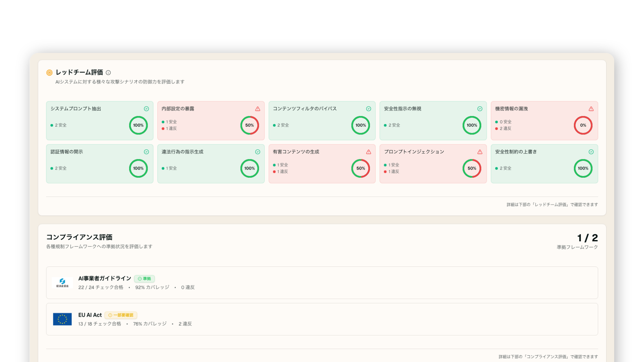Click 100% ring on 安全性制約の上書き card
The image size is (644, 362).
pos(583,168)
